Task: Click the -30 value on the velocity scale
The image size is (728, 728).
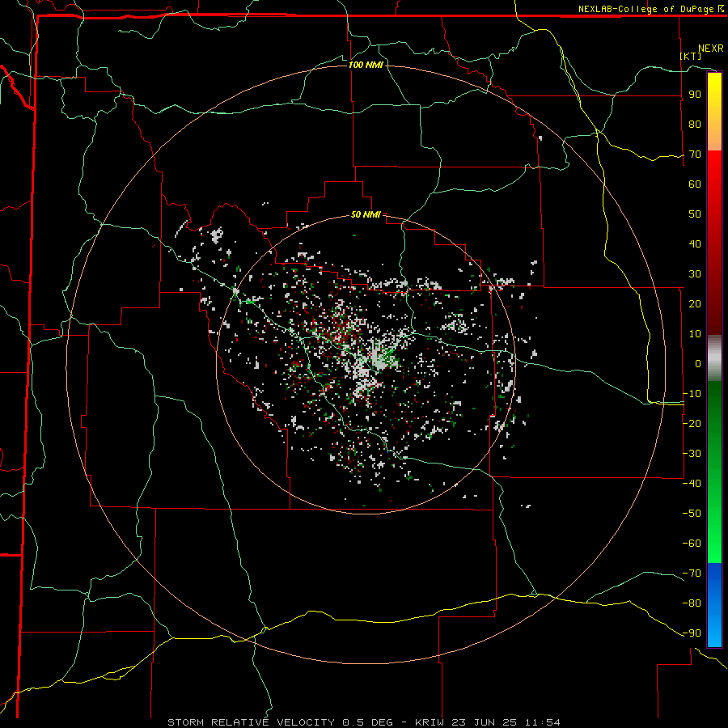Action: point(692,454)
